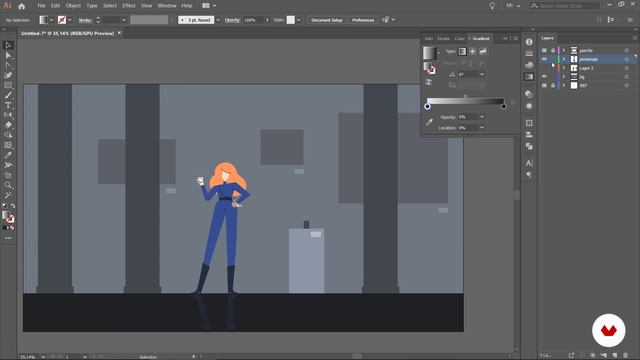
Task: Open gradient stop Location dropdown
Action: 482,127
